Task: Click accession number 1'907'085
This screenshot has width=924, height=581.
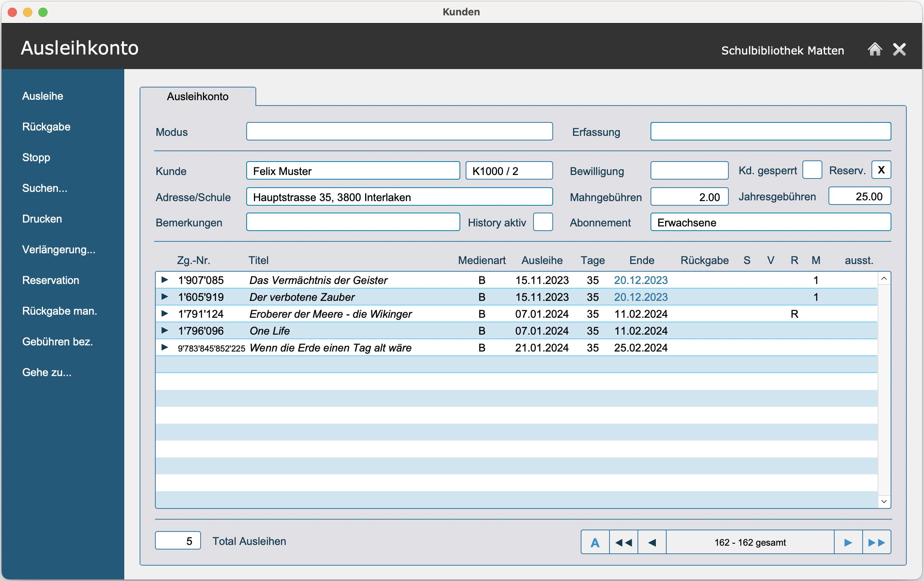Action: [x=201, y=280]
